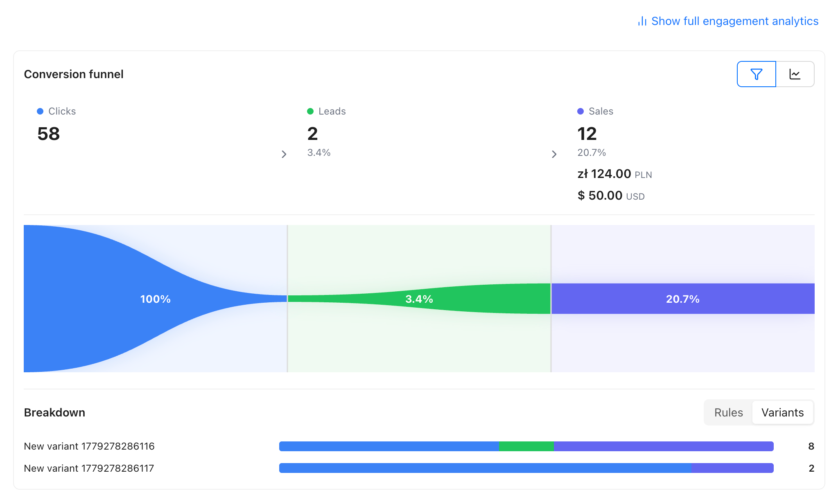Screen dimensions: 838x504
Task: Click New variant 1779278286117 row label
Action: [x=89, y=468]
